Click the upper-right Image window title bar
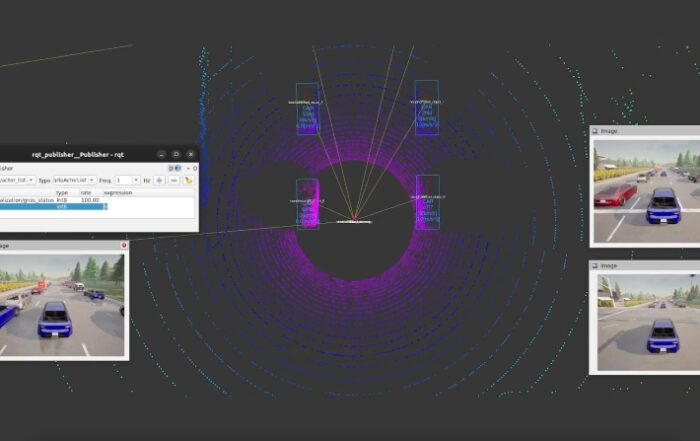700x441 pixels. coord(645,131)
